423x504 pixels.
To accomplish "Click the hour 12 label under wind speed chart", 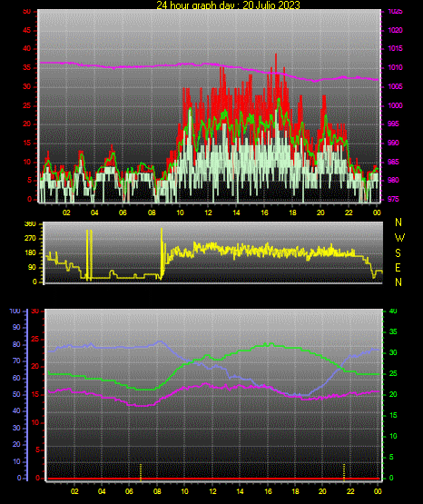I will (208, 212).
